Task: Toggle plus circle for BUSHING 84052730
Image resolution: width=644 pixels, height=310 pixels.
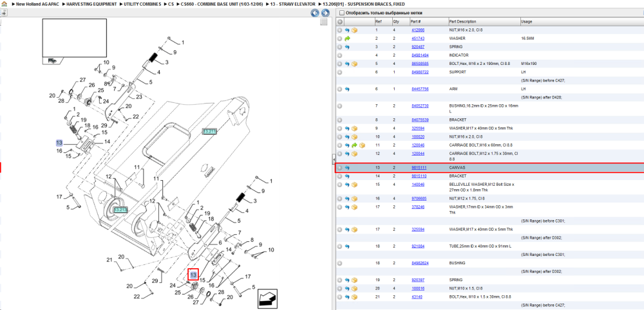Action: coord(339,105)
